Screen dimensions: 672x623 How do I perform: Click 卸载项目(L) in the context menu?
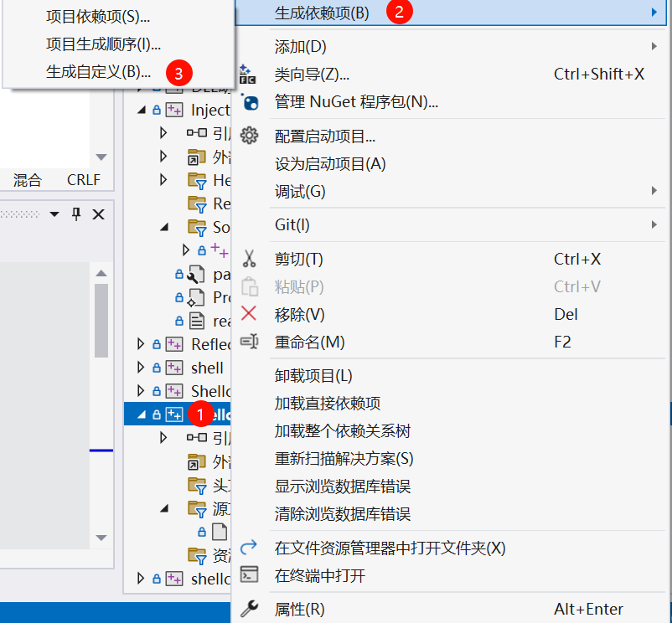[x=313, y=375]
